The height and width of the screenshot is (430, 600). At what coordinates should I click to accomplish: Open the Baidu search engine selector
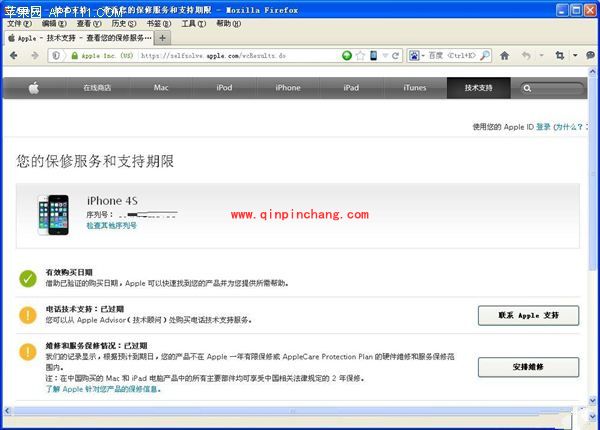point(416,56)
